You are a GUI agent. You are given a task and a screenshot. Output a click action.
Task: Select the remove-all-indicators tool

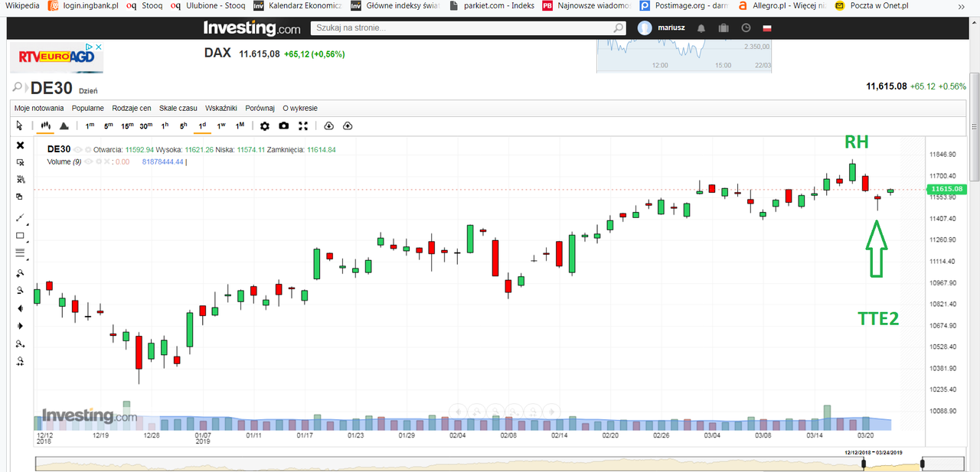tap(20, 179)
